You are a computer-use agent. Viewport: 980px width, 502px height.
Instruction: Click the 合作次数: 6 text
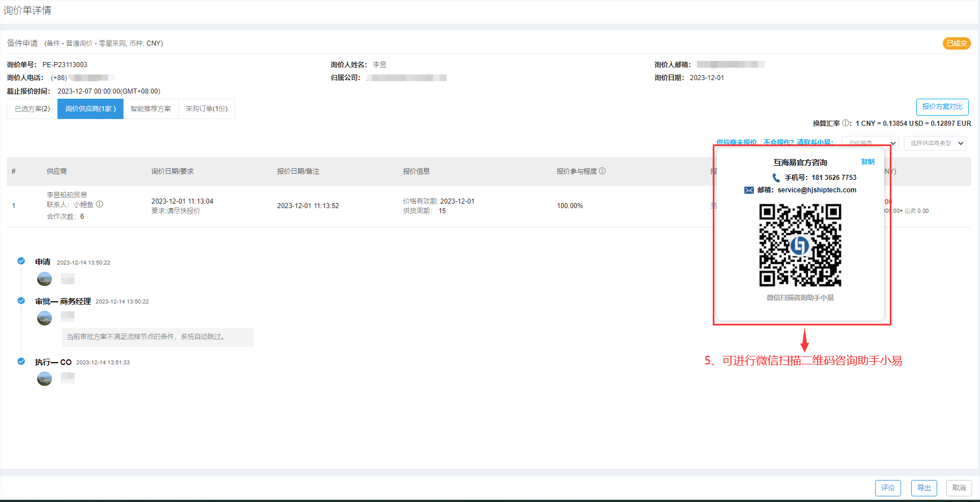click(x=65, y=217)
